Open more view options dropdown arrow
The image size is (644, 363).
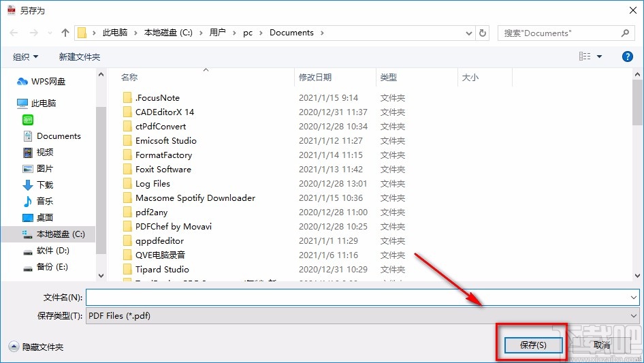pyautogui.click(x=599, y=57)
